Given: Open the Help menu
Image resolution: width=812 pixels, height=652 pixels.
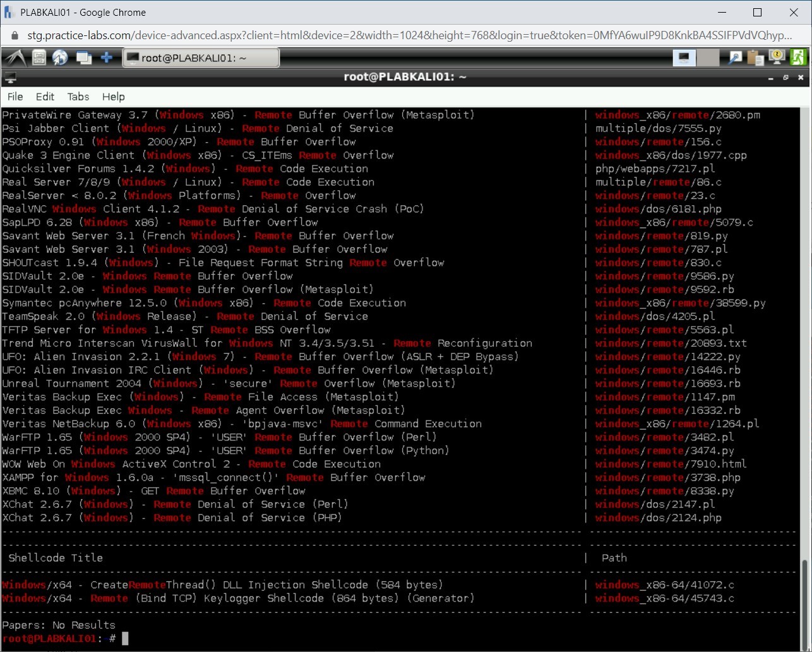Looking at the screenshot, I should point(114,97).
